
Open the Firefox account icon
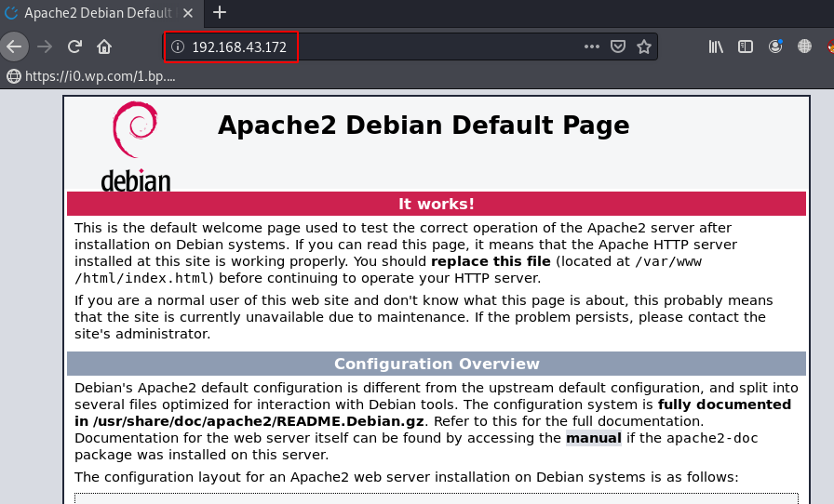point(775,46)
